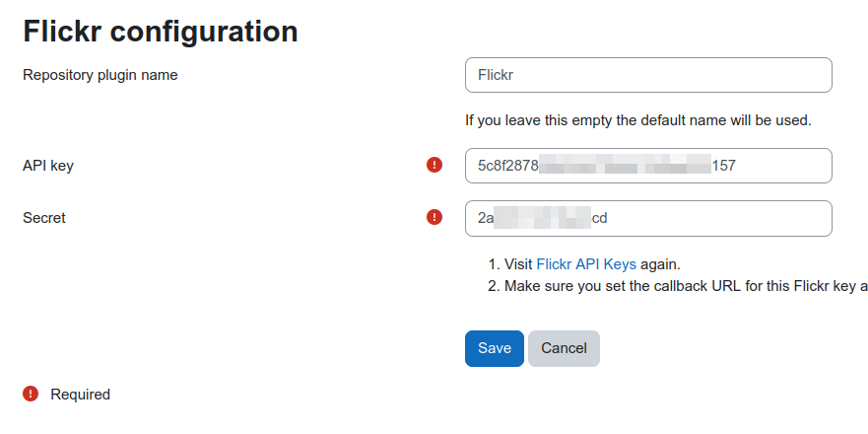Click the required icon beside Secret
The height and width of the screenshot is (434, 868).
click(434, 217)
